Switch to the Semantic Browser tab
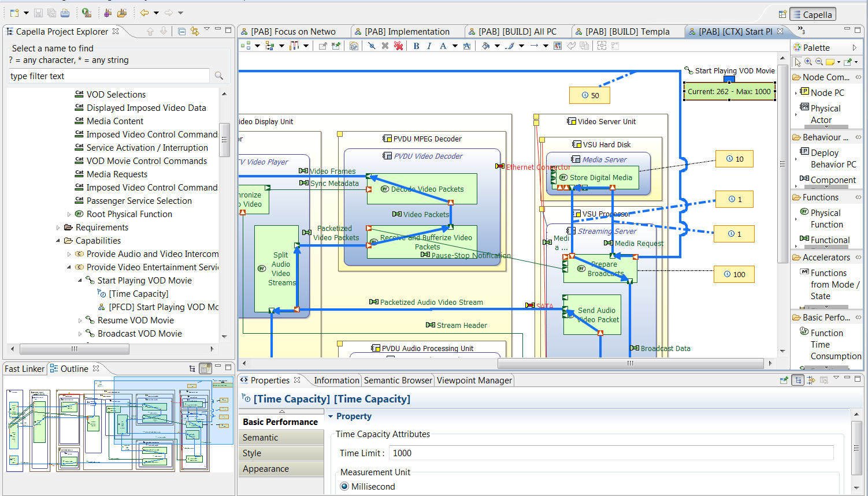Image resolution: width=868 pixels, height=496 pixels. [398, 381]
